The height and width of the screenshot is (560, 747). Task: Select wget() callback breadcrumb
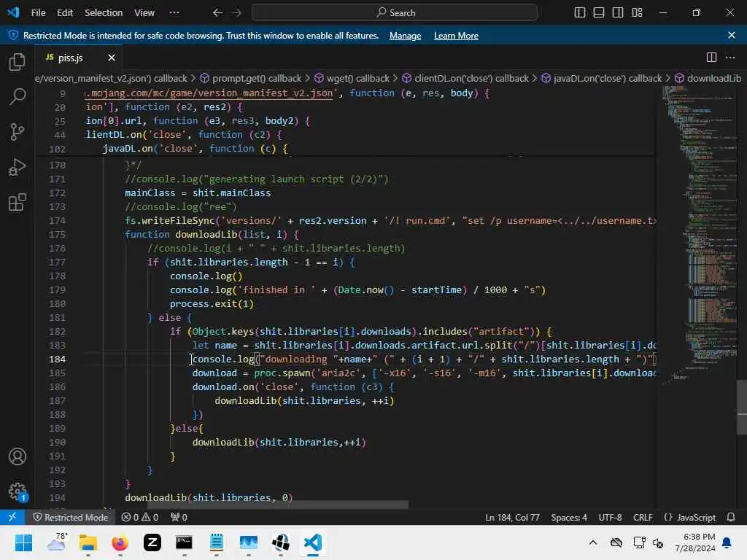click(x=352, y=78)
